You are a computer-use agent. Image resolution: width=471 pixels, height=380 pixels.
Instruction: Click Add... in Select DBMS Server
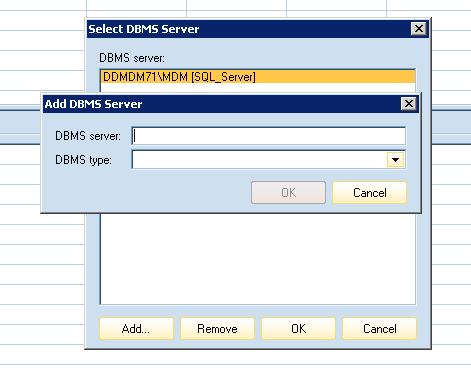point(136,329)
